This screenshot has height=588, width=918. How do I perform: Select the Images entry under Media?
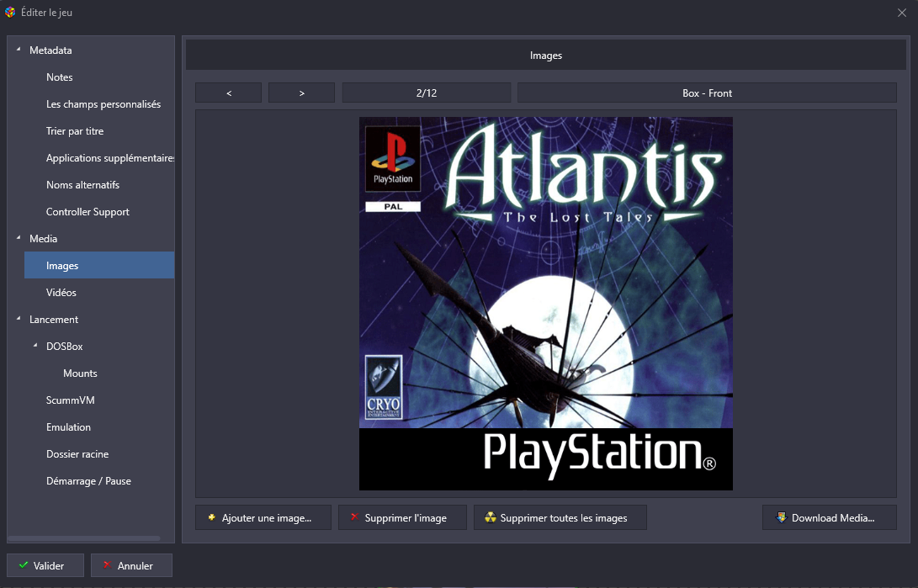tap(99, 265)
